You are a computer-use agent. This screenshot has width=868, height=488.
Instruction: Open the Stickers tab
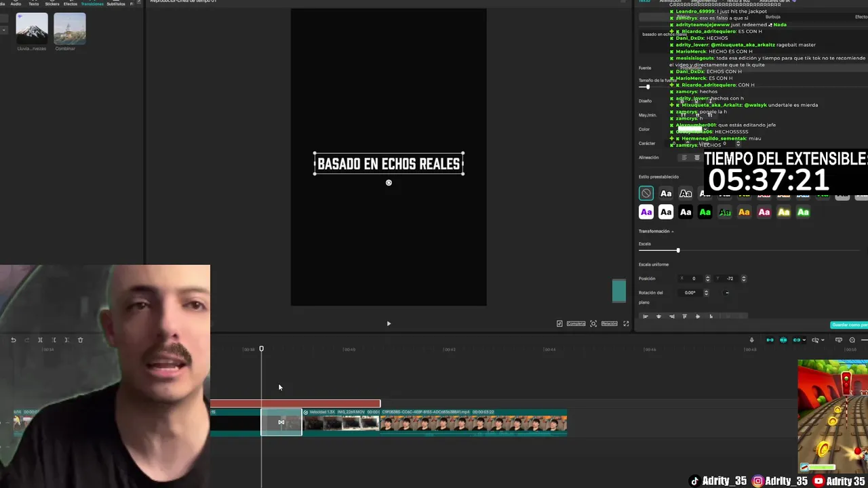52,3
